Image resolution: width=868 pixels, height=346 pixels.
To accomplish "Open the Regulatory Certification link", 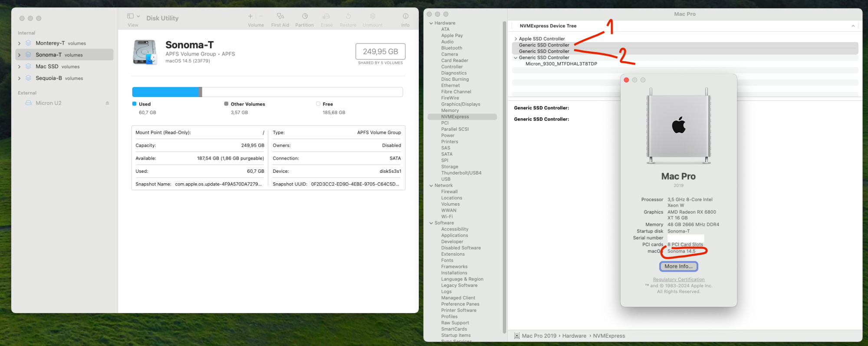I will [678, 280].
